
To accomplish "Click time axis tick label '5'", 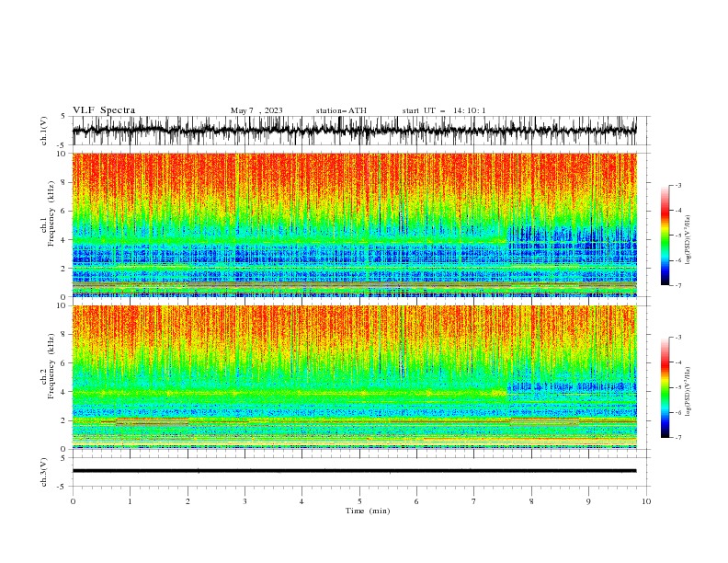I will 359,501.
